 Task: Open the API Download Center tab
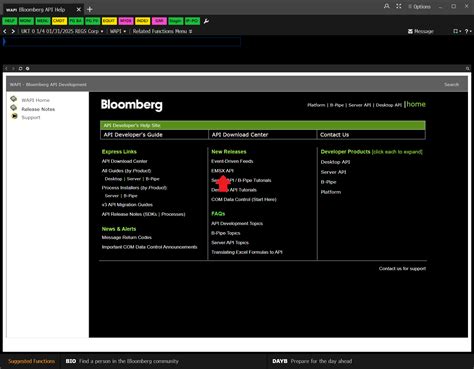(x=262, y=135)
